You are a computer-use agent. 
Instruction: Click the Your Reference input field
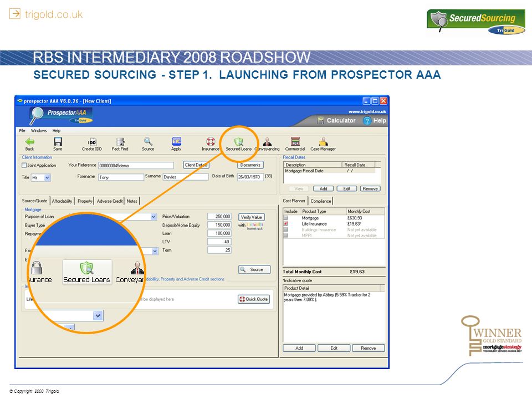coord(136,166)
